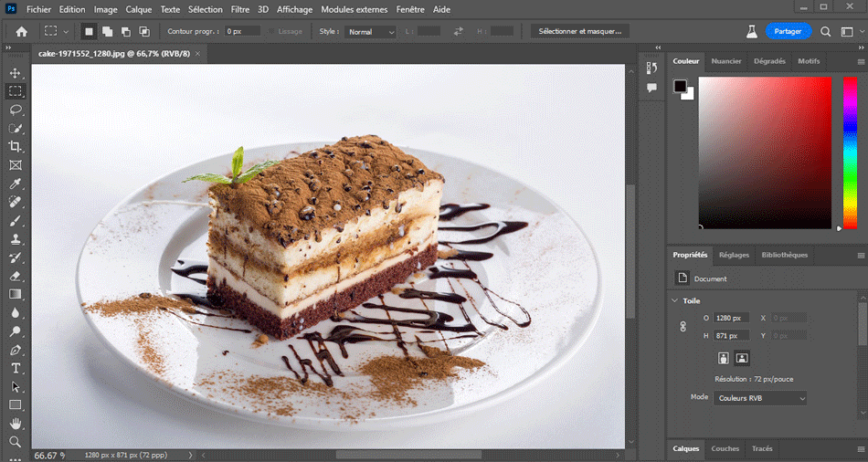
Task: Choose the Hand tool
Action: 16,424
